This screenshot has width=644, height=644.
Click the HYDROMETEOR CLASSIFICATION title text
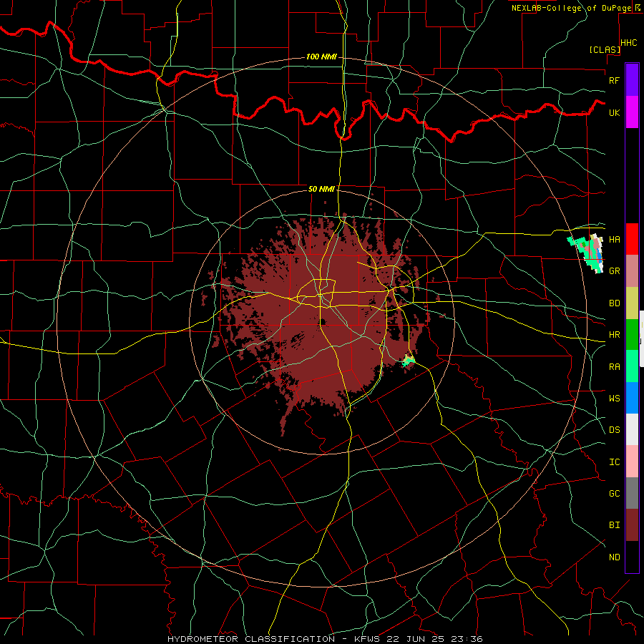[251, 639]
